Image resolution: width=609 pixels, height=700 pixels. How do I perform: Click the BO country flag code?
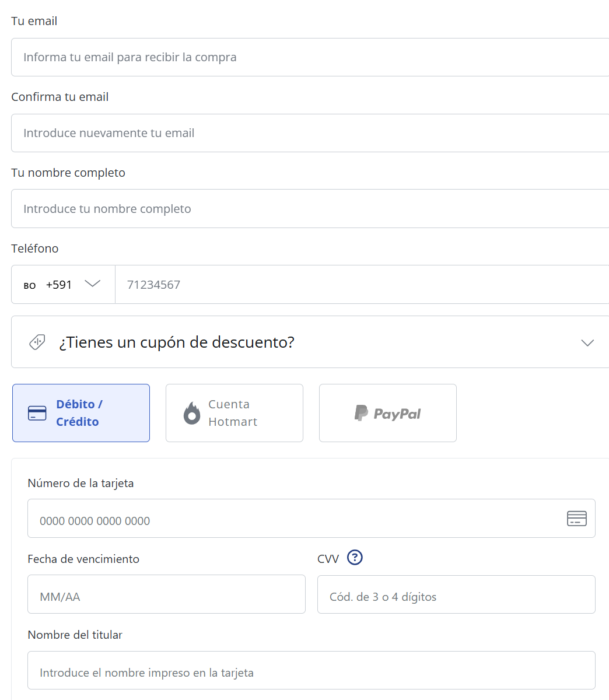(x=30, y=285)
